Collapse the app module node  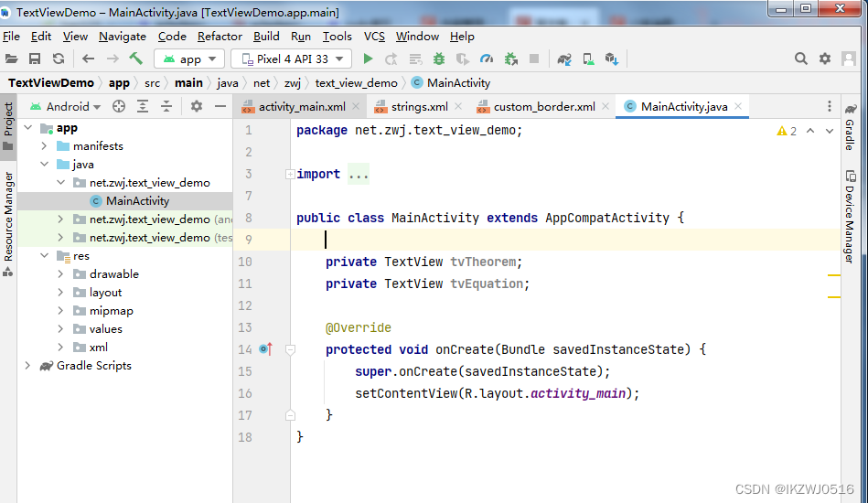[x=28, y=128]
